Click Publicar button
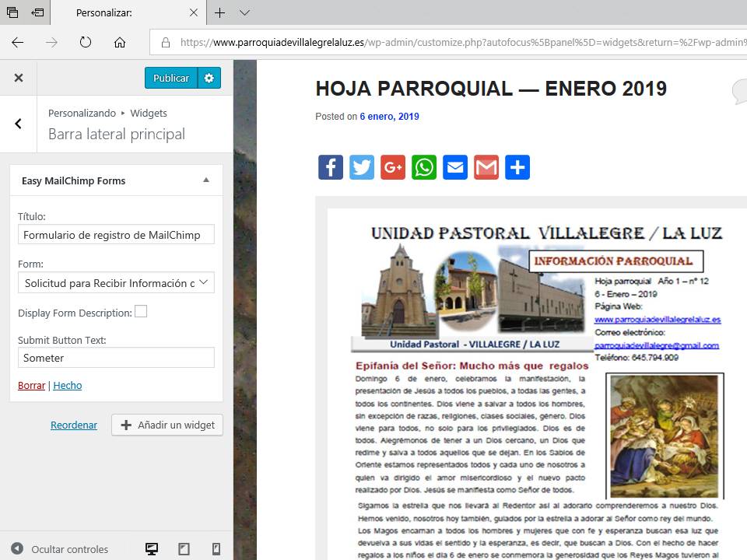 [x=171, y=78]
